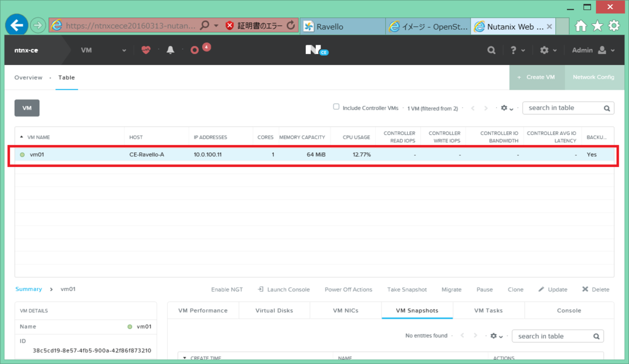Click the VM filter button
Image resolution: width=629 pixels, height=364 pixels.
pyautogui.click(x=27, y=108)
